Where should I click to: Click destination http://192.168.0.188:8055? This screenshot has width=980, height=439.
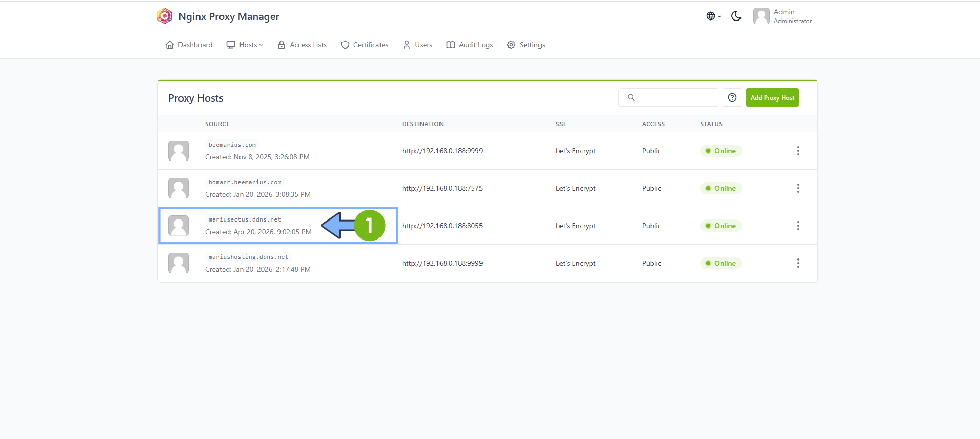(442, 226)
